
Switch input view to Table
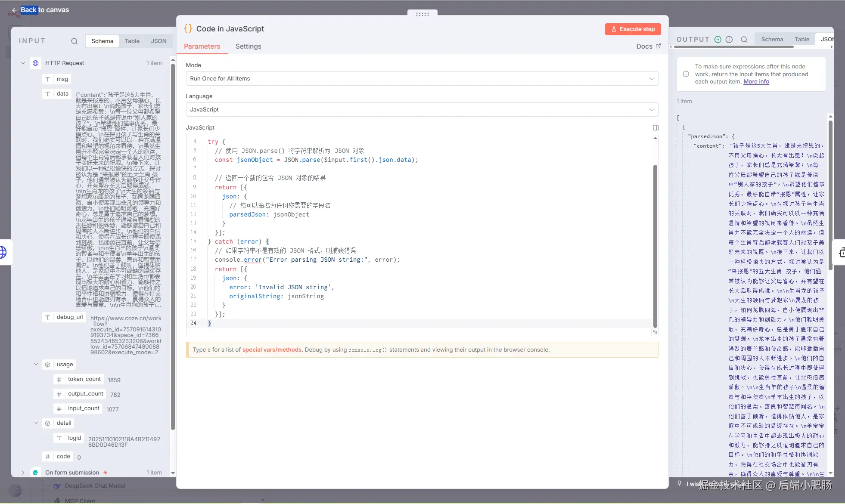point(132,41)
